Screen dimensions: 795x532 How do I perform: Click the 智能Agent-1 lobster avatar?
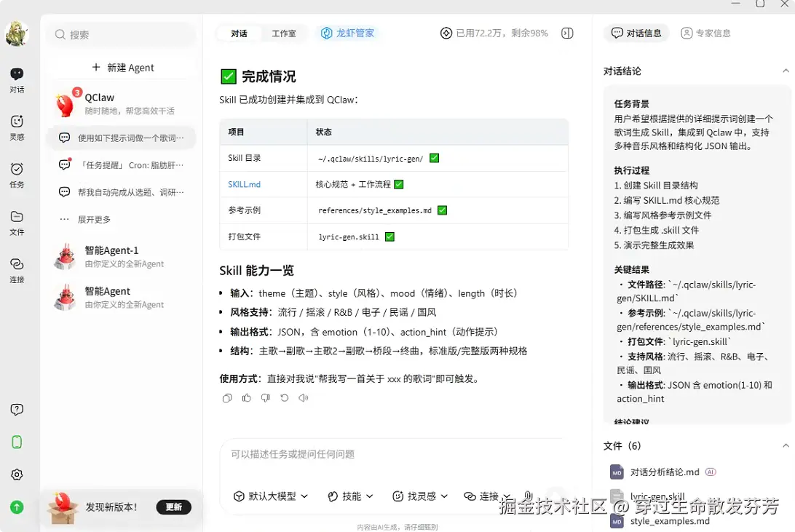tap(65, 256)
